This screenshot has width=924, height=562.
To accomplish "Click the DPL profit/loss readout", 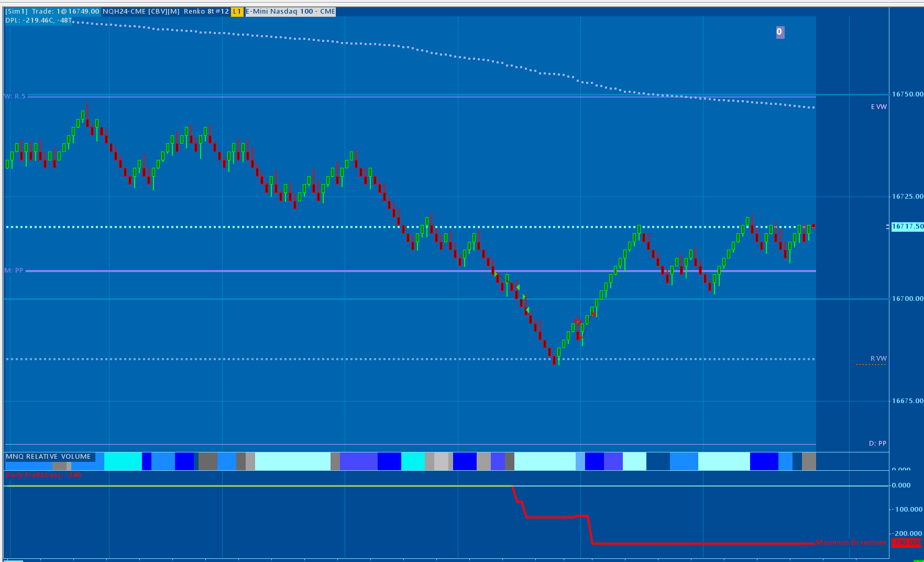I will [39, 20].
